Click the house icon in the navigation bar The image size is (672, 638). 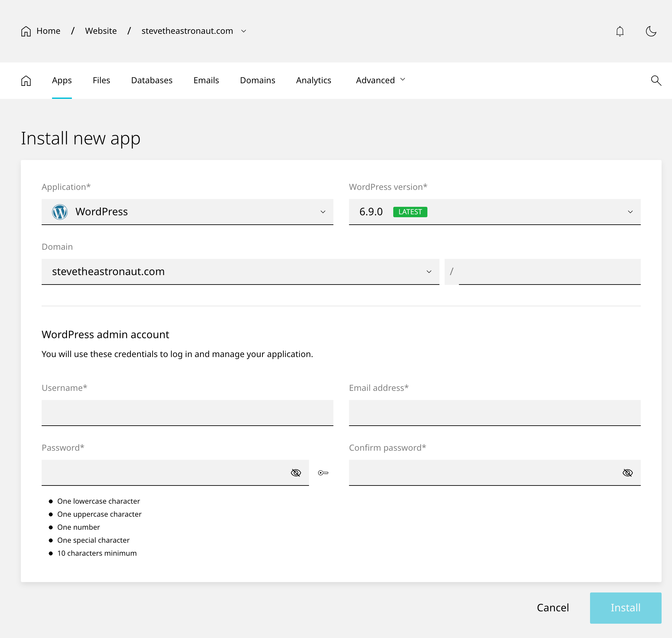pyautogui.click(x=26, y=81)
